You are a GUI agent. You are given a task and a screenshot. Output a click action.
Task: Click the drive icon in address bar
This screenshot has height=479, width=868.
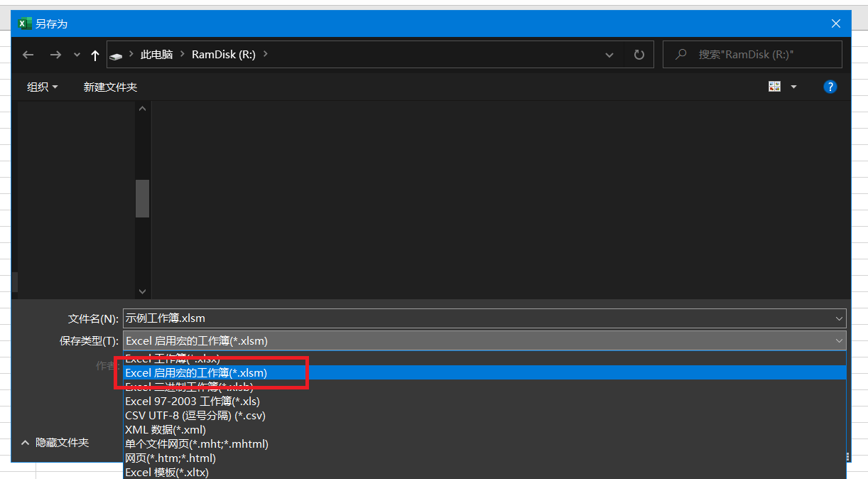point(117,55)
